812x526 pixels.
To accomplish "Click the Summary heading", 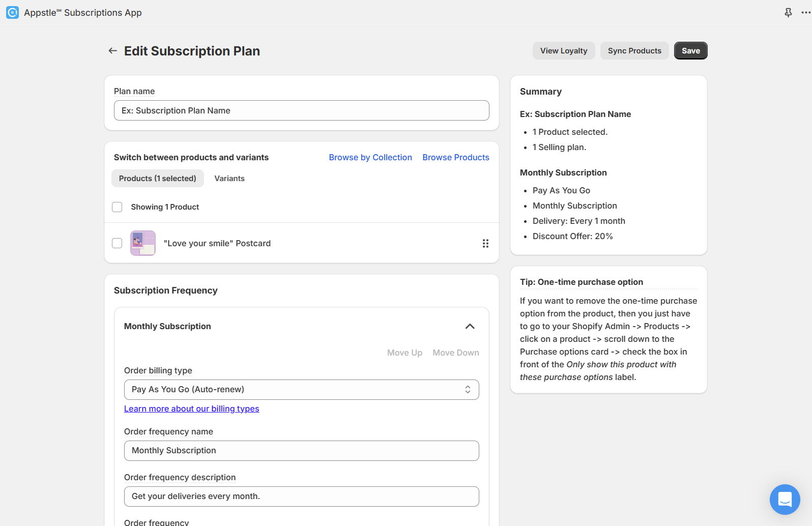I will point(541,92).
